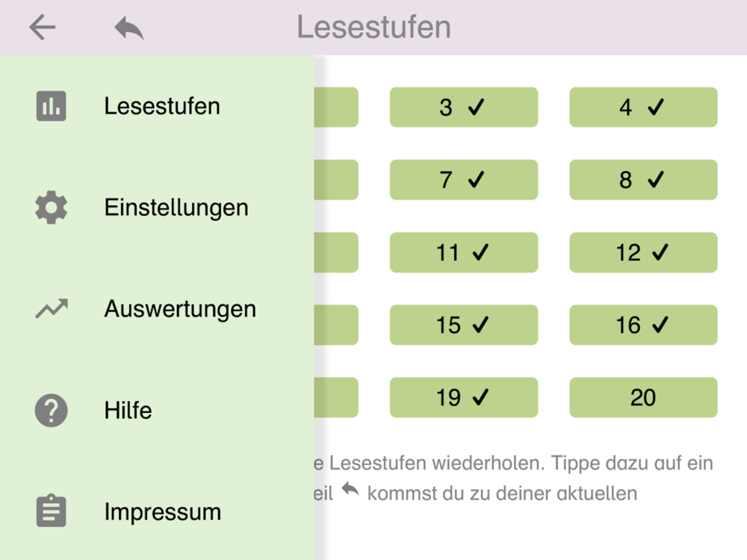
Task: Tap reading level 16 button
Action: (643, 325)
